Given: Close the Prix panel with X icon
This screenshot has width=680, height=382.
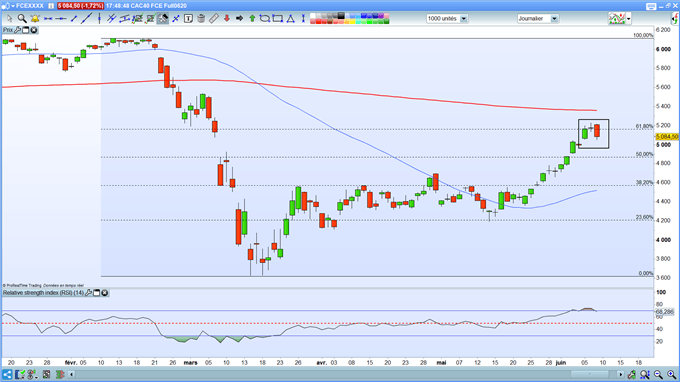Looking at the screenshot, I should (33, 30).
